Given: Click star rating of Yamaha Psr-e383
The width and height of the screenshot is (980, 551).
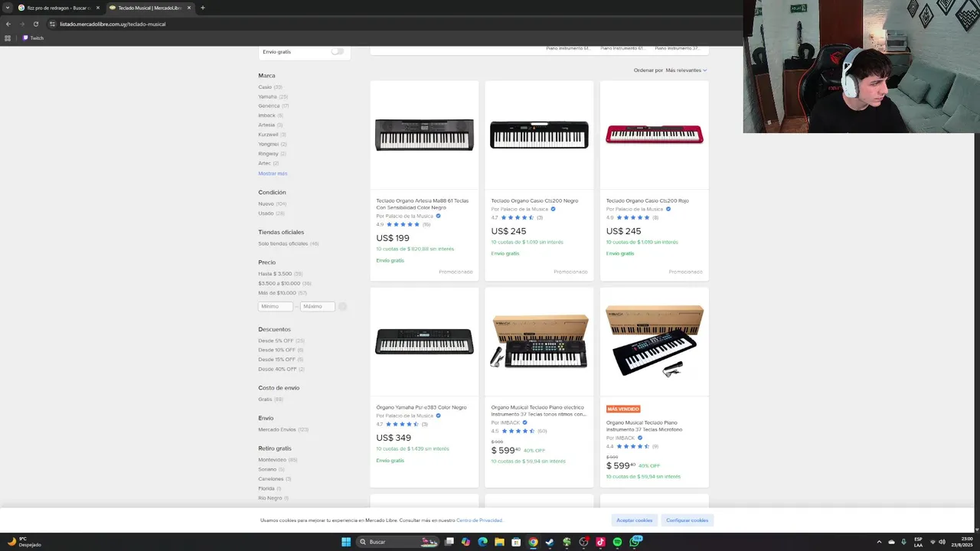Looking at the screenshot, I should tap(402, 424).
